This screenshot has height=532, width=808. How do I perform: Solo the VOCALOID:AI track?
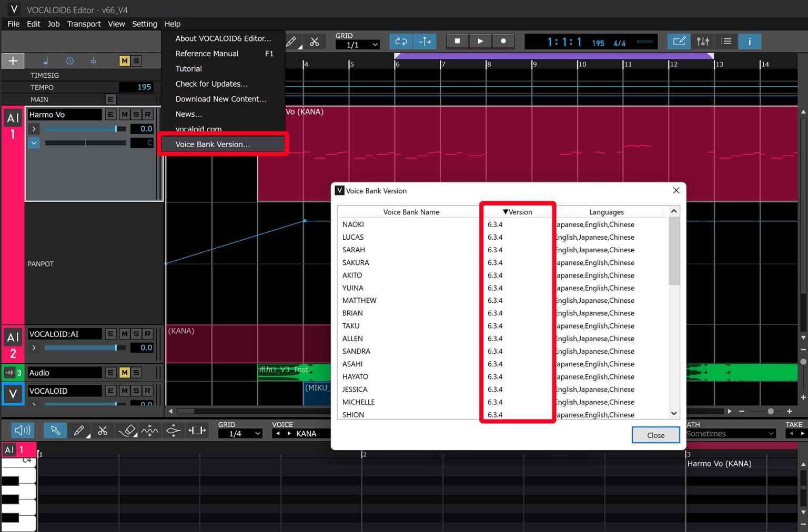[x=135, y=333]
